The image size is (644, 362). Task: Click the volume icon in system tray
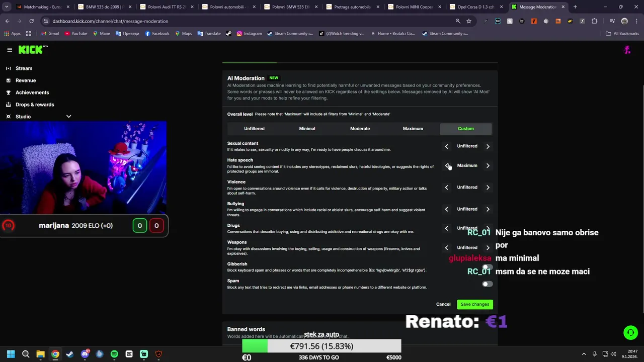click(x=613, y=354)
